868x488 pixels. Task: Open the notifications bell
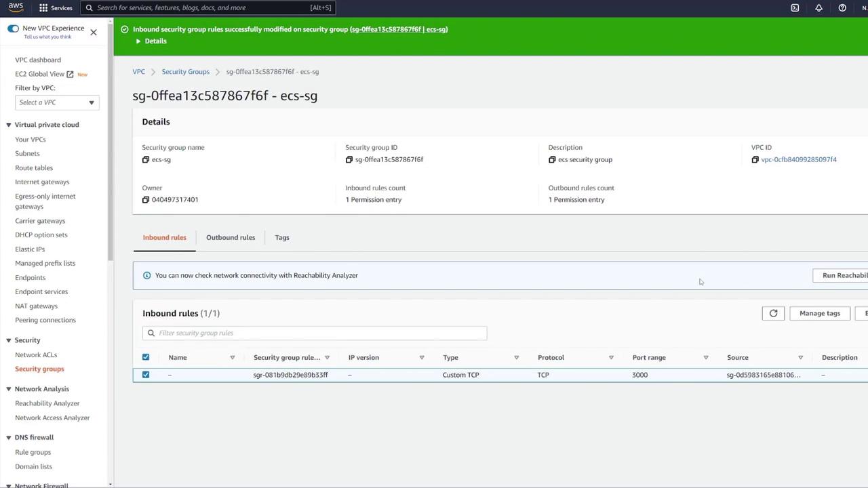point(818,7)
